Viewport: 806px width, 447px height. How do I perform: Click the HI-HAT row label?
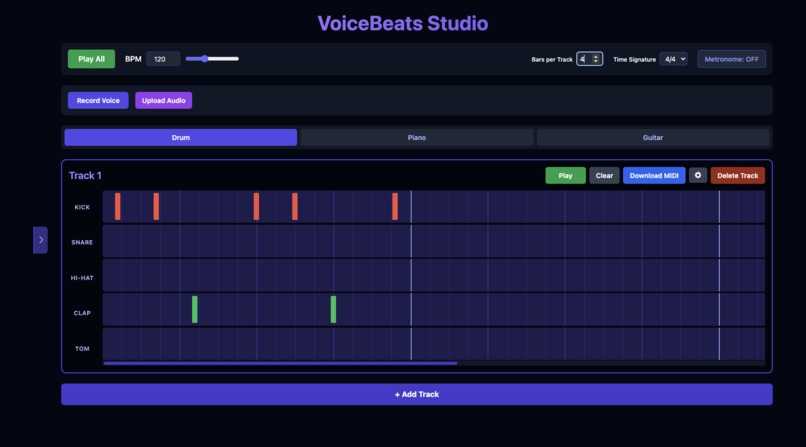tap(82, 277)
